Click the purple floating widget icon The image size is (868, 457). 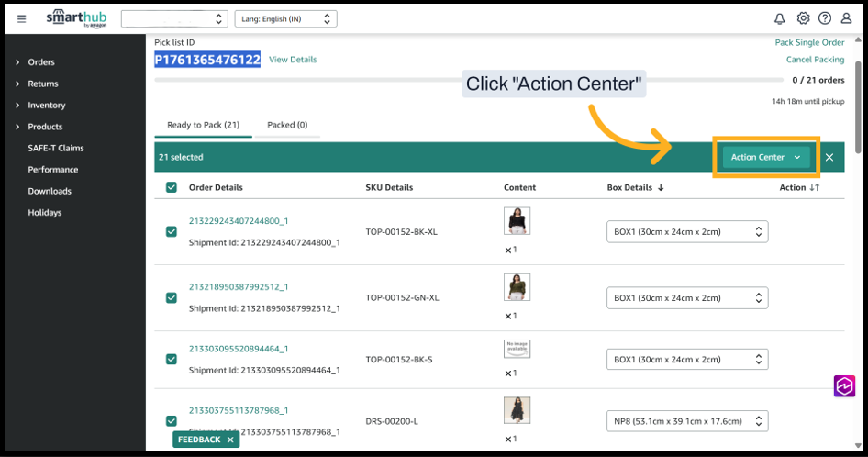(844, 386)
